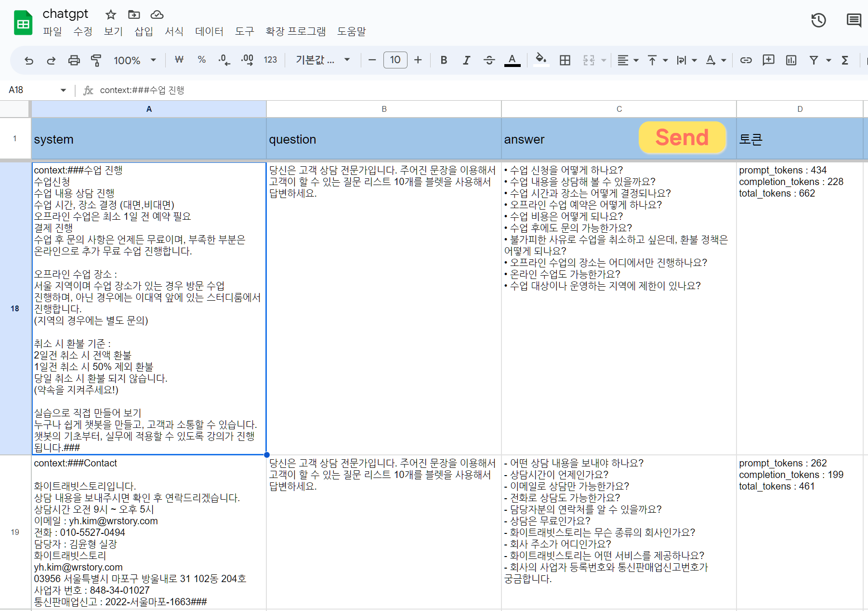Toggle bold formatting
Viewport: 868px width, 611px height.
[443, 60]
